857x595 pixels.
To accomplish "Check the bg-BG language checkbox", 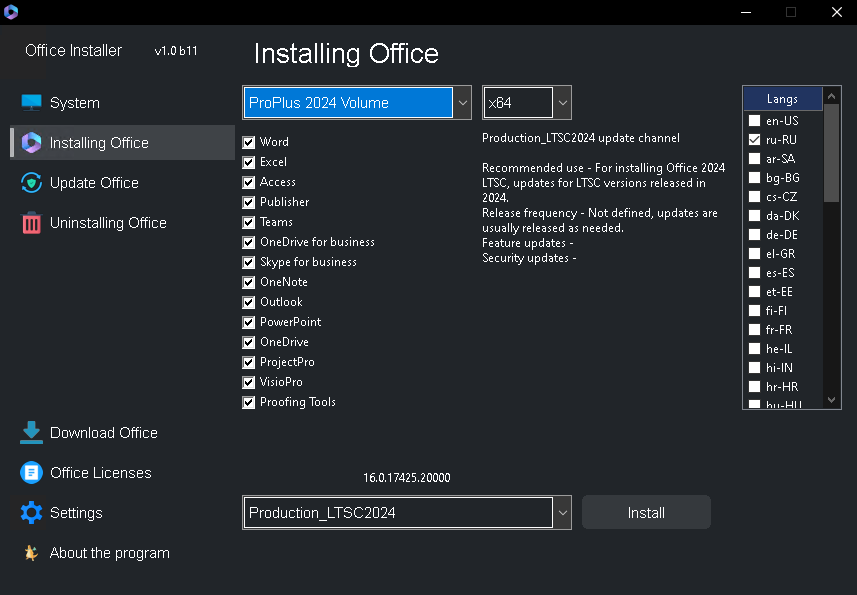I will click(x=754, y=178).
